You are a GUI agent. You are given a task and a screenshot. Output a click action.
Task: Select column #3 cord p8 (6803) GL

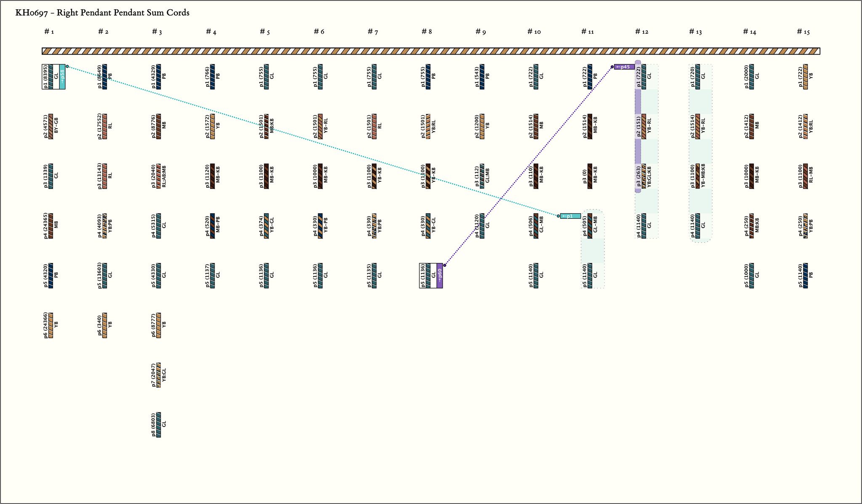pos(159,424)
